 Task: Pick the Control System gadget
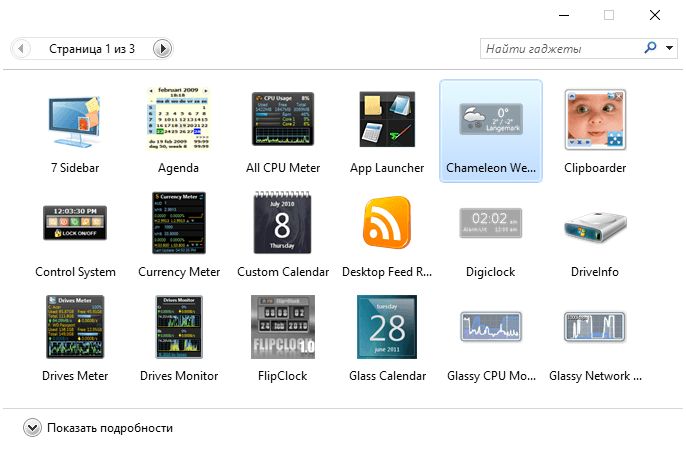coord(75,223)
